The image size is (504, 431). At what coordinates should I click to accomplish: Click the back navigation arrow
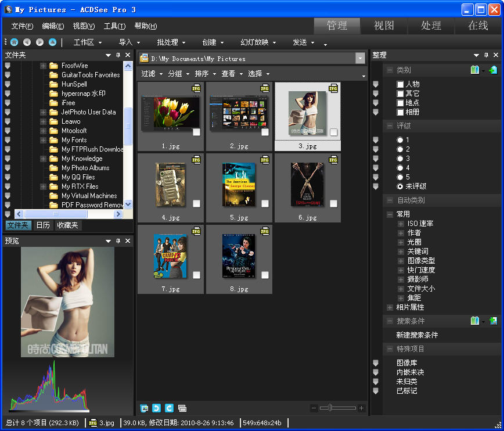tap(27, 42)
